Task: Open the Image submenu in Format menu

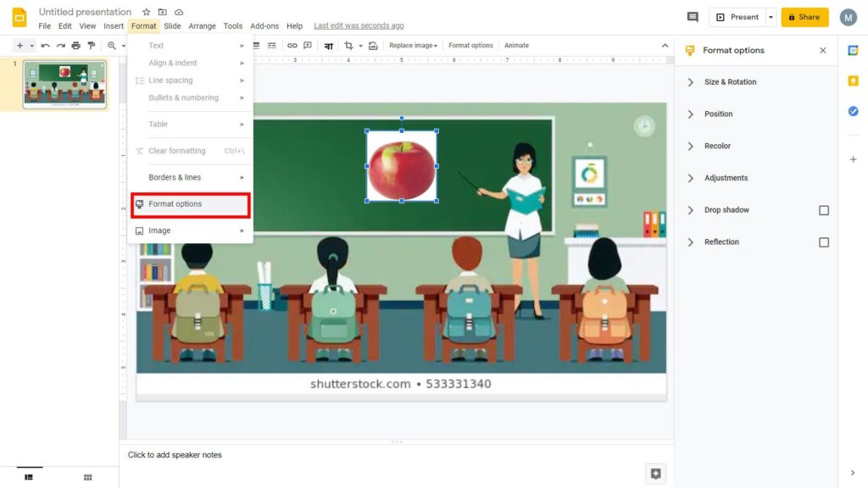Action: (x=191, y=230)
